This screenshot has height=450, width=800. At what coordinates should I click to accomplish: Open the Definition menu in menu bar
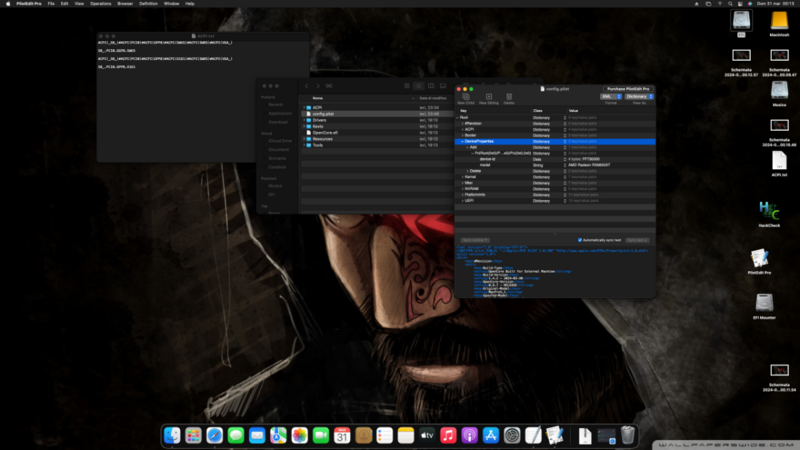pyautogui.click(x=149, y=4)
